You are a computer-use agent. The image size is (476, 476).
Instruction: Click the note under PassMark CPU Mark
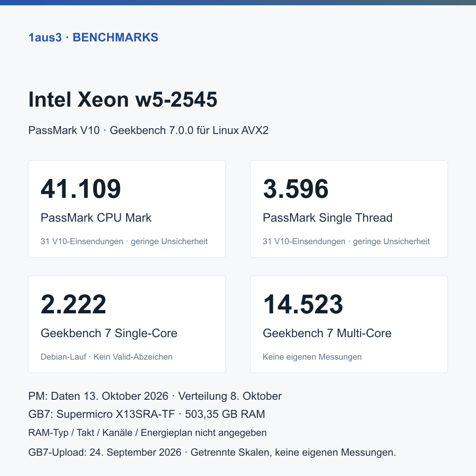(x=124, y=242)
